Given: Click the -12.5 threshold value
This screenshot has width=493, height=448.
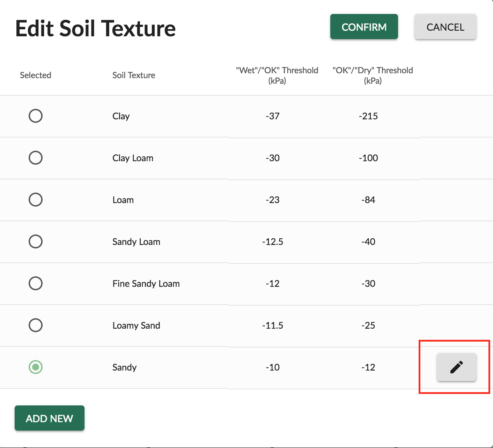Looking at the screenshot, I should (273, 242).
